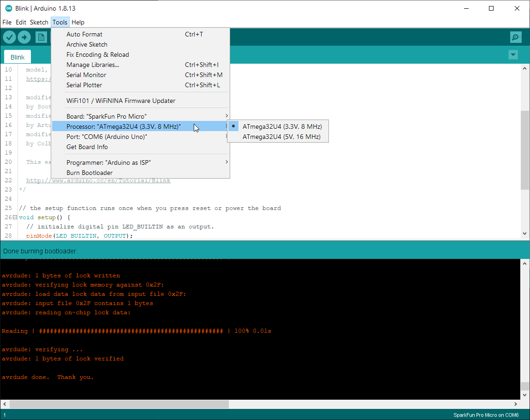
Task: Click Burn Bootloader
Action: pos(141,173)
